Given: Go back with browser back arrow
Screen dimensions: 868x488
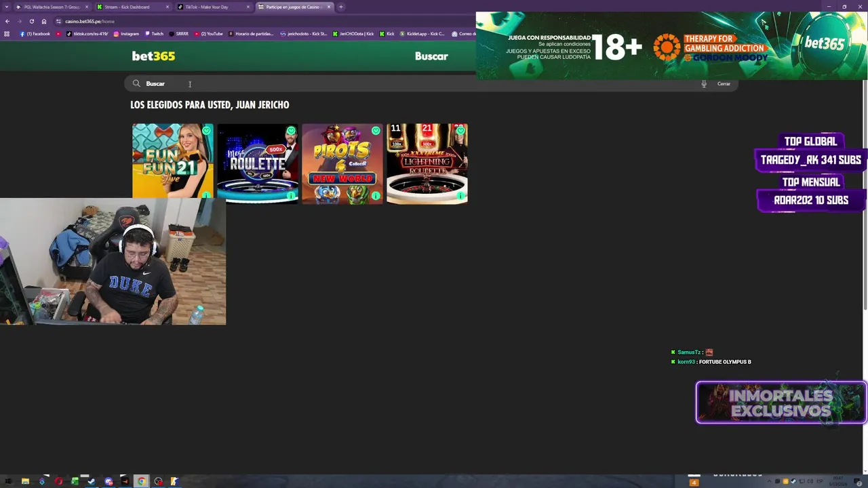Looking at the screenshot, I should pos(7,21).
